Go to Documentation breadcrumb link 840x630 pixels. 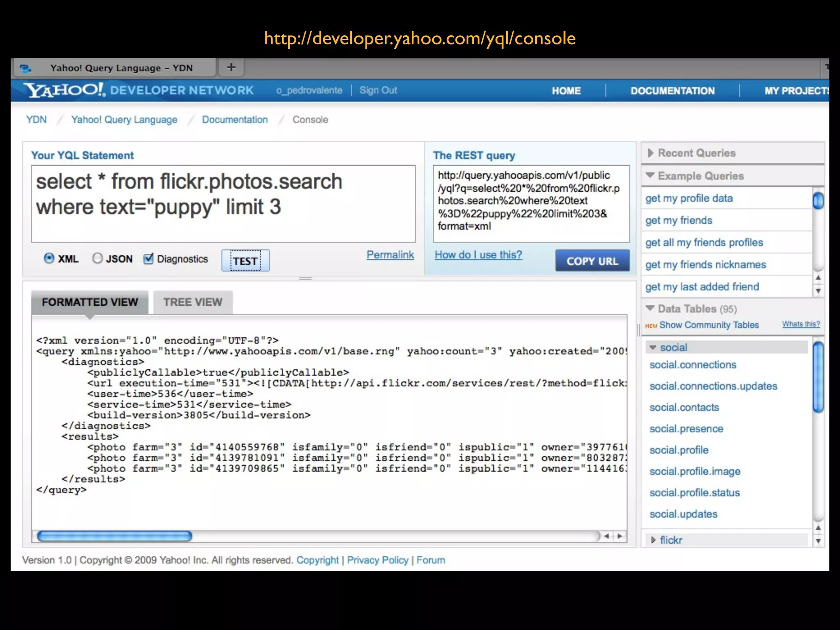click(x=235, y=119)
